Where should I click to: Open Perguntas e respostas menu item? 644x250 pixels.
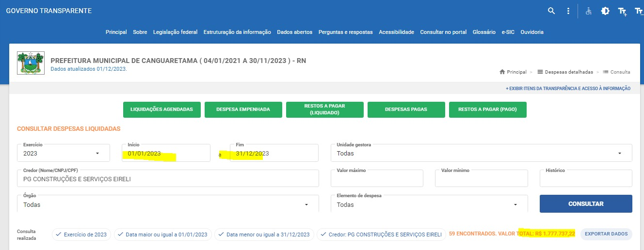pos(346,32)
